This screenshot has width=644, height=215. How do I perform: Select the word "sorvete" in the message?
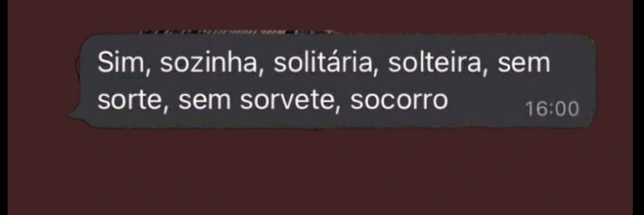click(287, 101)
